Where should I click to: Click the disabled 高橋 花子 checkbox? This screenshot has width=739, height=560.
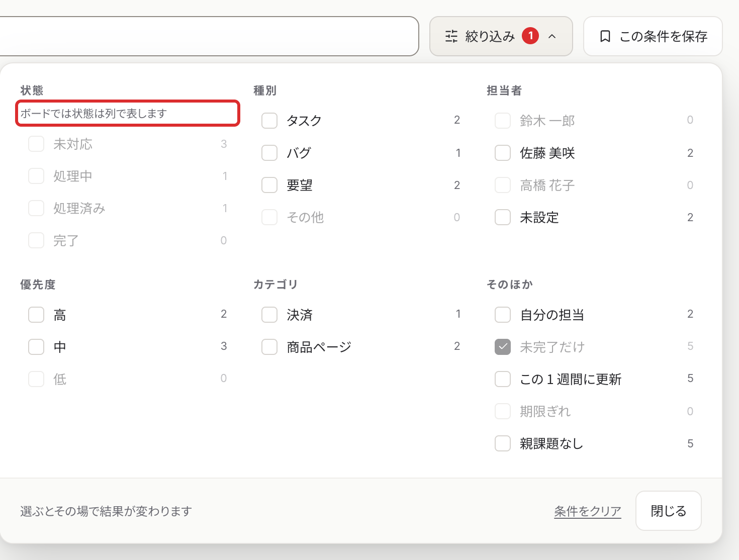pyautogui.click(x=503, y=185)
